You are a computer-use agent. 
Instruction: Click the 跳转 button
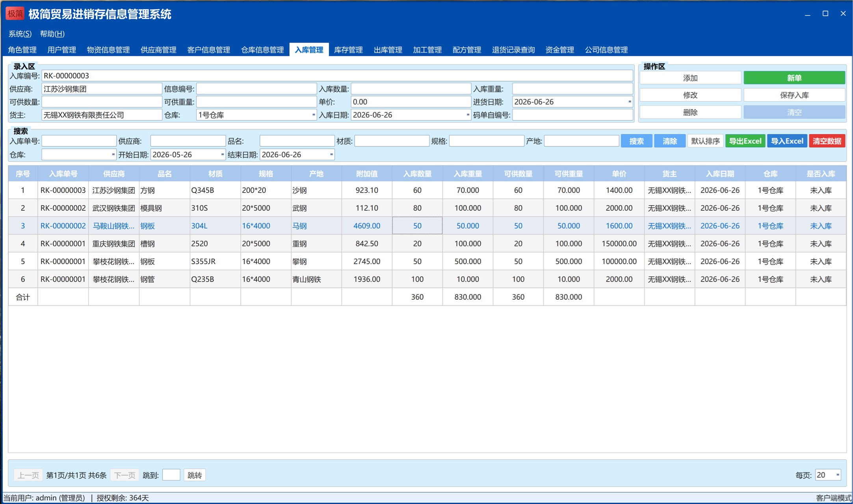pyautogui.click(x=195, y=475)
